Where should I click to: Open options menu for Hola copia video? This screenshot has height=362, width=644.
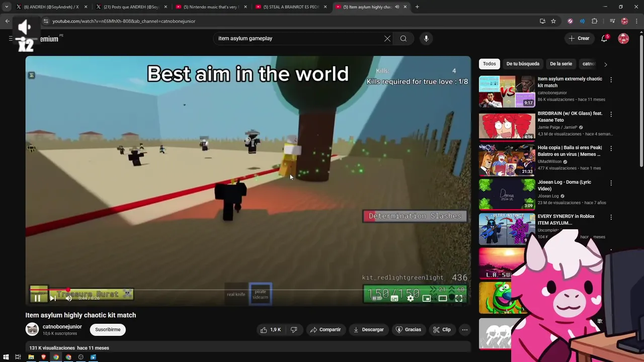pyautogui.click(x=611, y=148)
